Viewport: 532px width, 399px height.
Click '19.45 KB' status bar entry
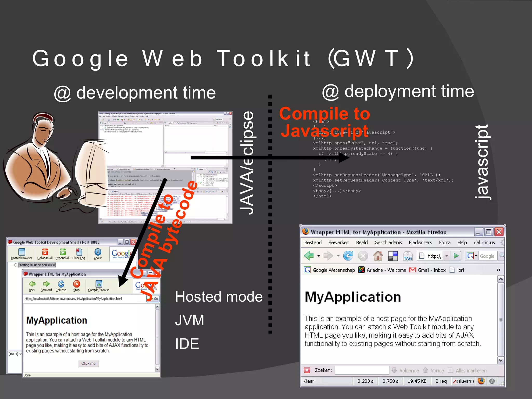pos(417,381)
